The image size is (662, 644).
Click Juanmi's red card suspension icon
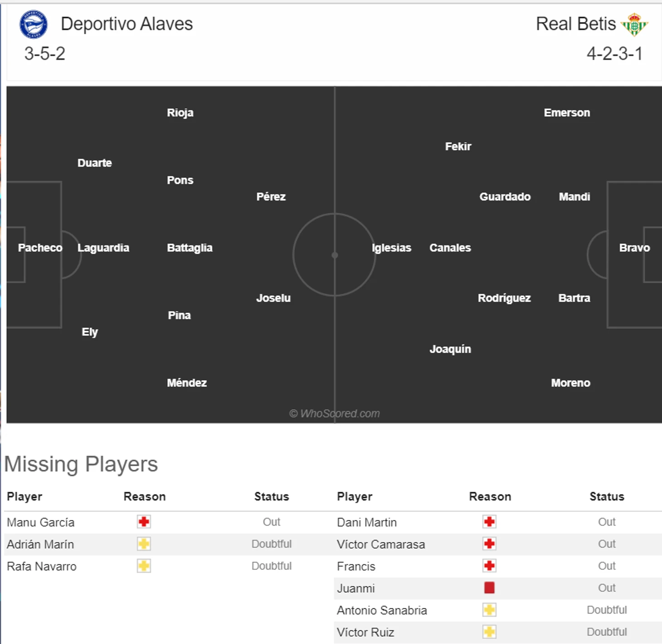tap(489, 588)
